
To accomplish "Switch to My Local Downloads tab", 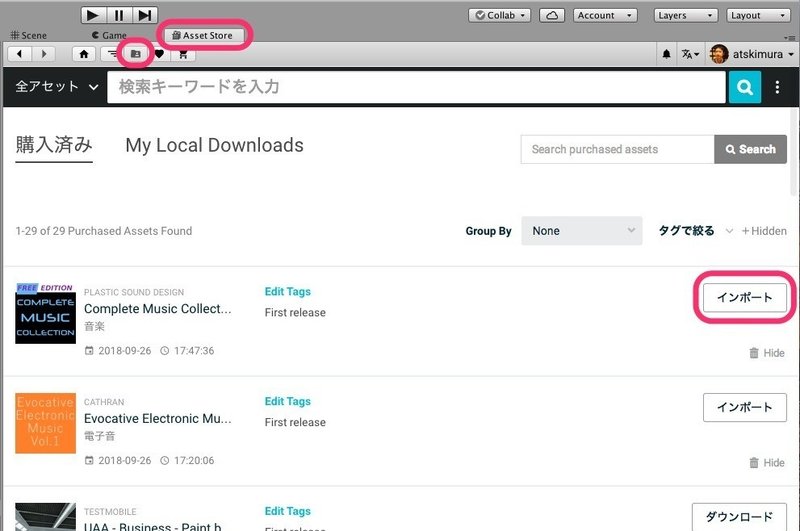I will click(214, 145).
